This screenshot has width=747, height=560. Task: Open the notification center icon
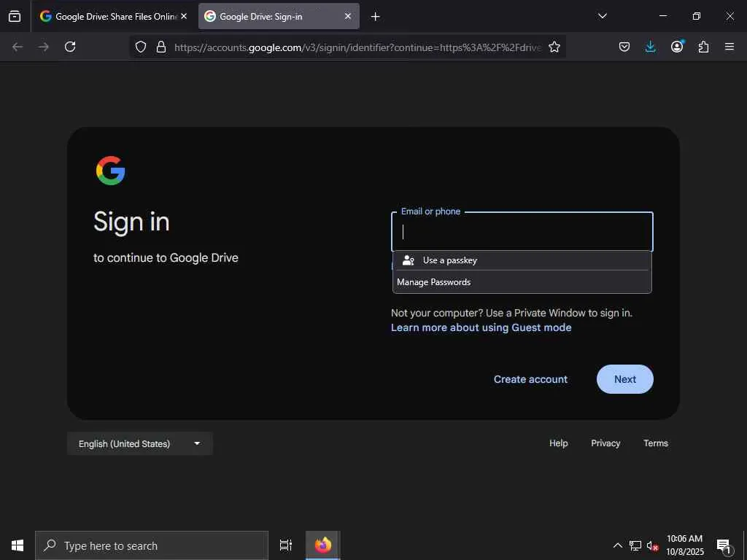(x=724, y=545)
